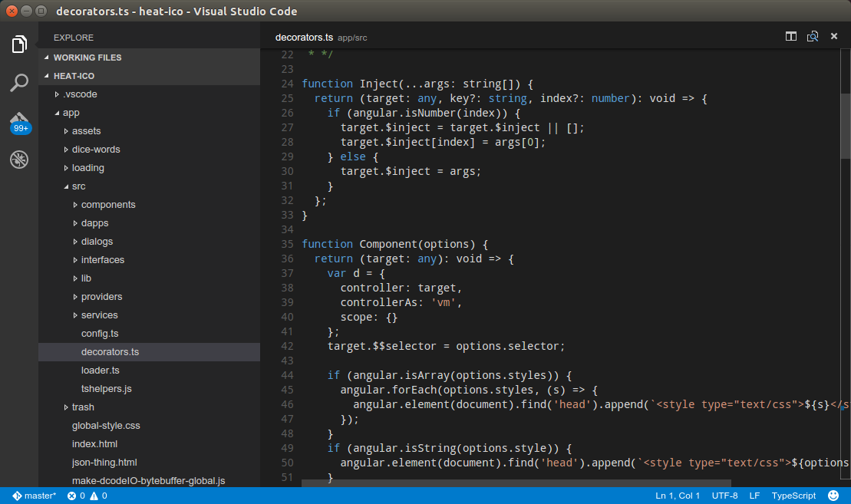Click 'target.$$selector' on line 42

click(x=381, y=346)
